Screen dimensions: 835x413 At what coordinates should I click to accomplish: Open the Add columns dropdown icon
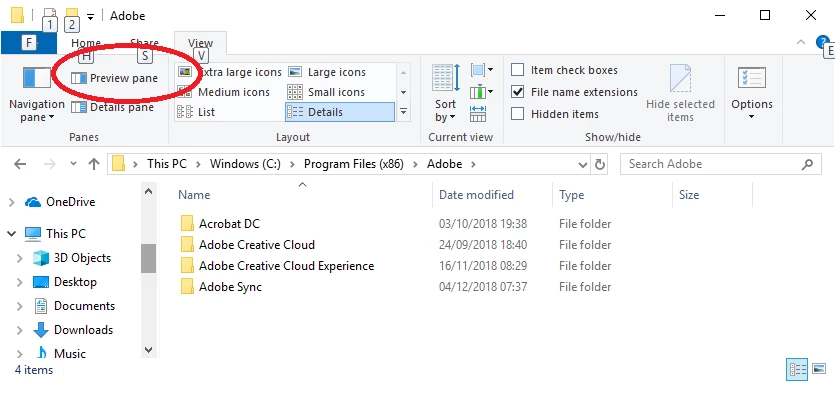(482, 92)
